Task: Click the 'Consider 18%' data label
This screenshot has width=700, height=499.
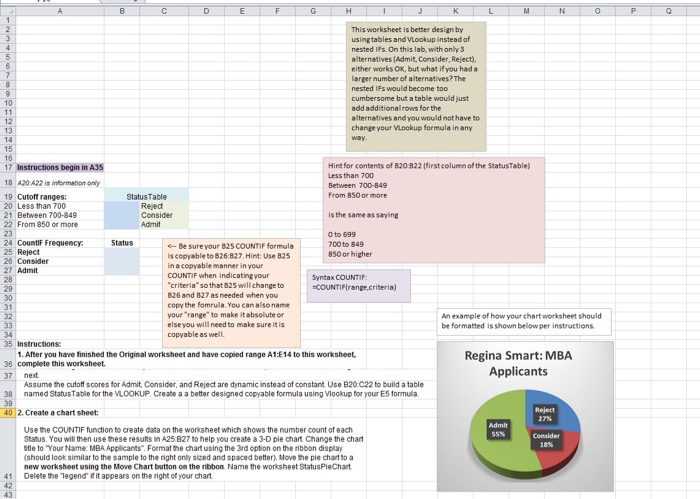Action: tap(546, 440)
